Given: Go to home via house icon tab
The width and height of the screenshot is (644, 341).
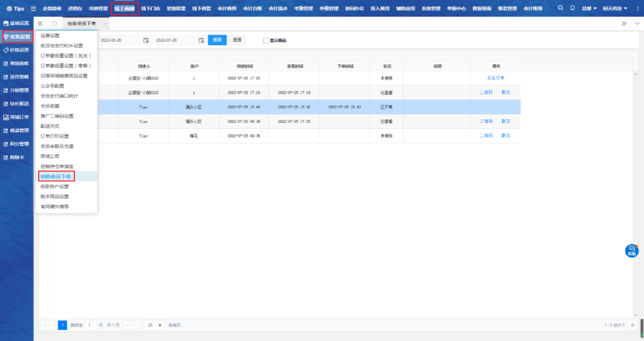Looking at the screenshot, I should click(x=55, y=23).
